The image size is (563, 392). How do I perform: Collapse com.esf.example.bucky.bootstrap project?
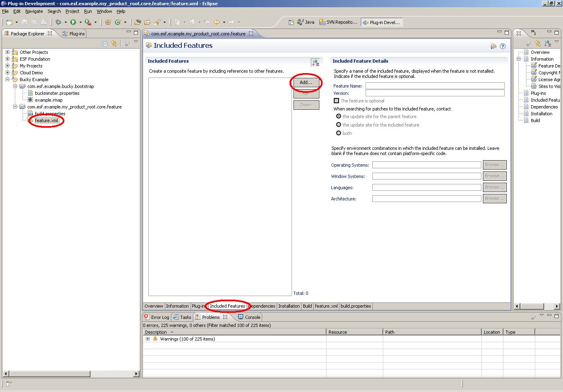click(15, 86)
